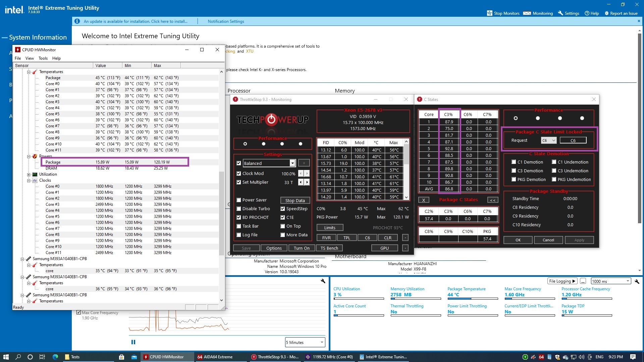Viewport: 644px width, 362px height.
Task: Click the Limits button in ThrottleStop
Action: click(x=329, y=228)
